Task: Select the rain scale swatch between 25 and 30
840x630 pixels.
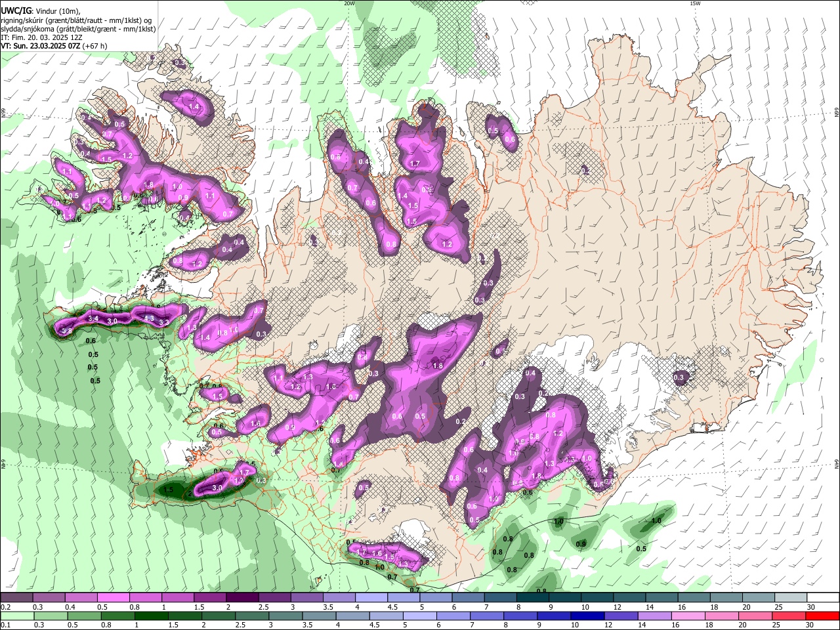Action: click(x=789, y=616)
